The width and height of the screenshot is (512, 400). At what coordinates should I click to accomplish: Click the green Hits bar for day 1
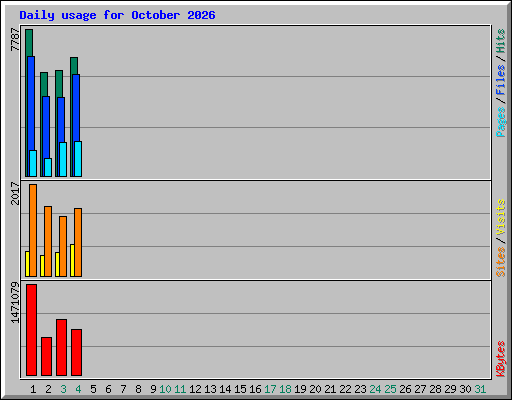[29, 43]
